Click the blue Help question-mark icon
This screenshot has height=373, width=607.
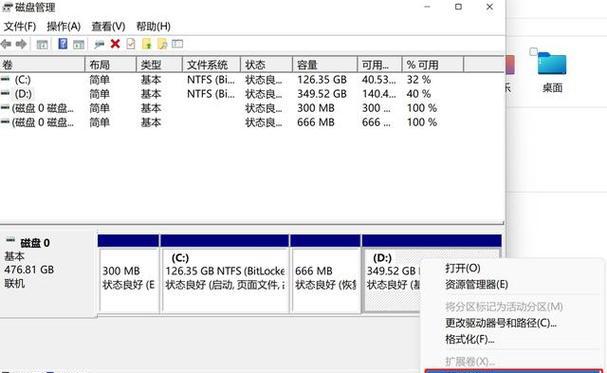pyautogui.click(x=63, y=44)
